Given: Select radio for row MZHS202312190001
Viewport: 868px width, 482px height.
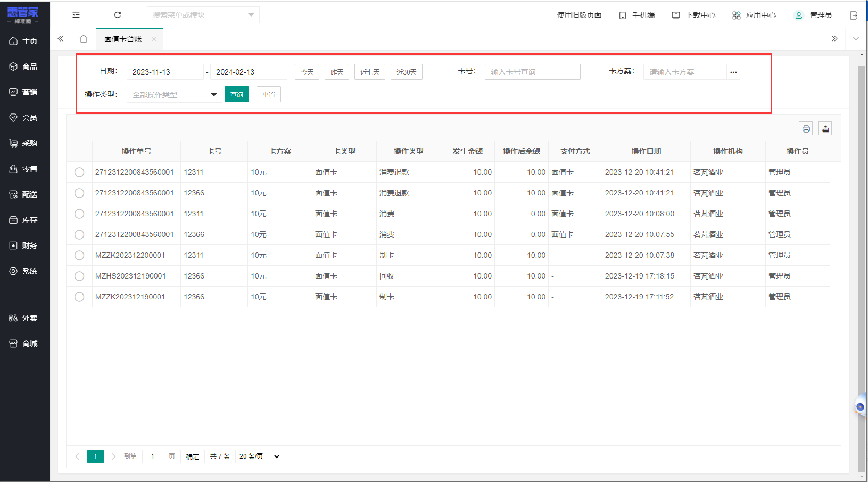Looking at the screenshot, I should [79, 276].
